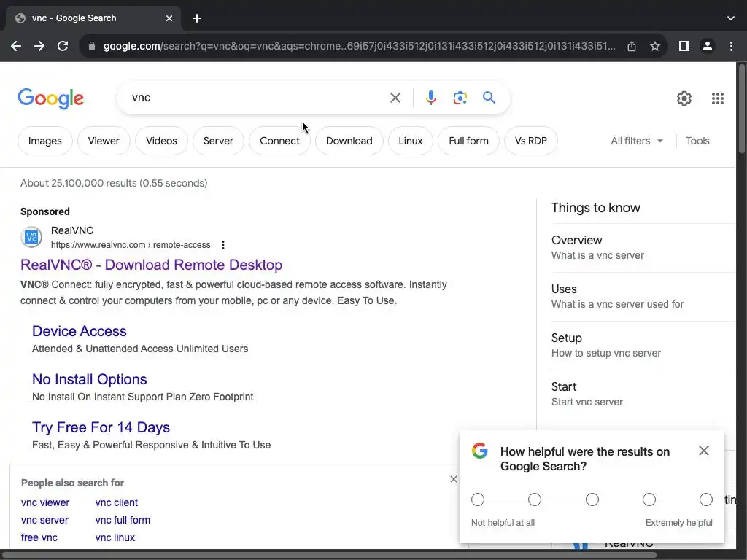
Task: Open the All filters dropdown
Action: pyautogui.click(x=637, y=141)
